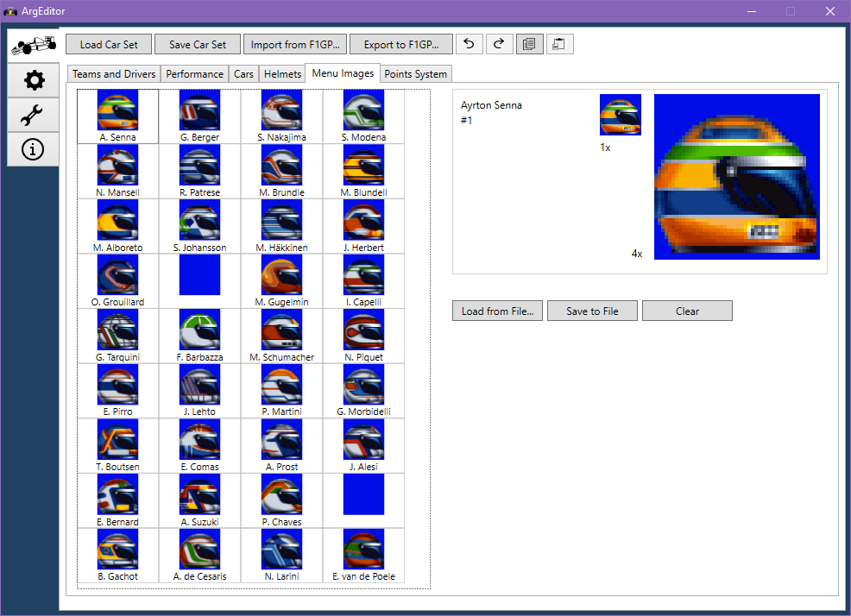Select G. Tarquini helmet image
This screenshot has height=616, width=851.
point(117,330)
